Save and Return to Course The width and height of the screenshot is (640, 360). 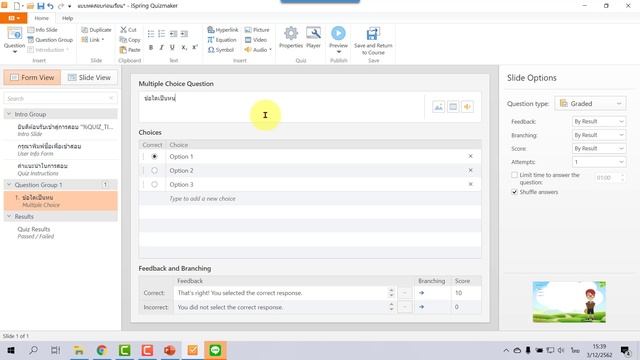[x=373, y=41]
